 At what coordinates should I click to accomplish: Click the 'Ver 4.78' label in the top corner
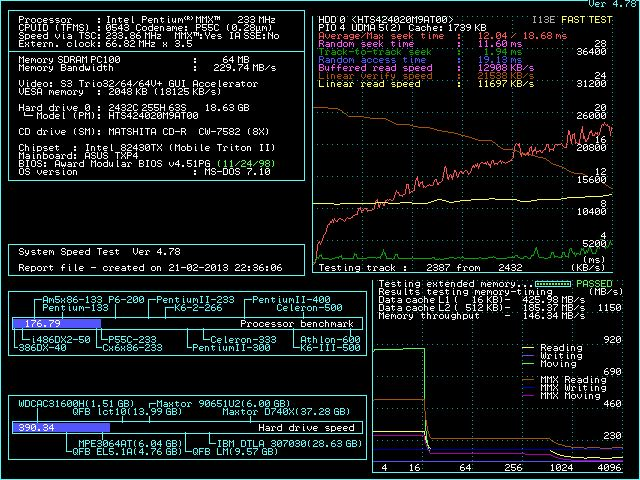coord(612,4)
